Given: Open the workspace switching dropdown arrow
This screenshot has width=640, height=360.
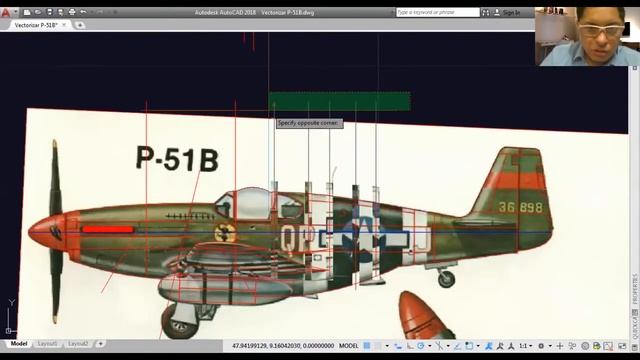Looking at the screenshot, I should 550,346.
